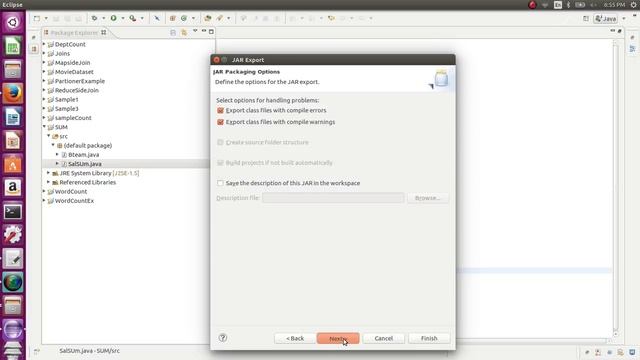Open Ubuntu Software Center from launcher
This screenshot has height=360, width=640.
click(13, 164)
